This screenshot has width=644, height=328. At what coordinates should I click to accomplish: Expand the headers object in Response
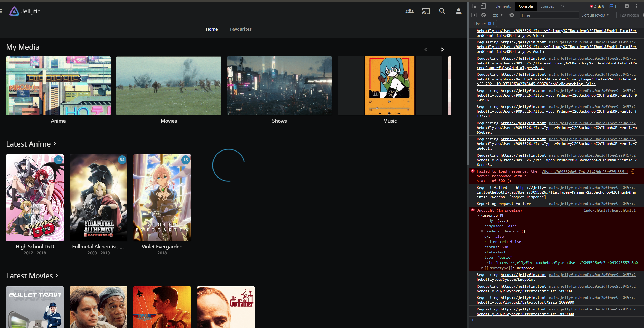point(482,231)
